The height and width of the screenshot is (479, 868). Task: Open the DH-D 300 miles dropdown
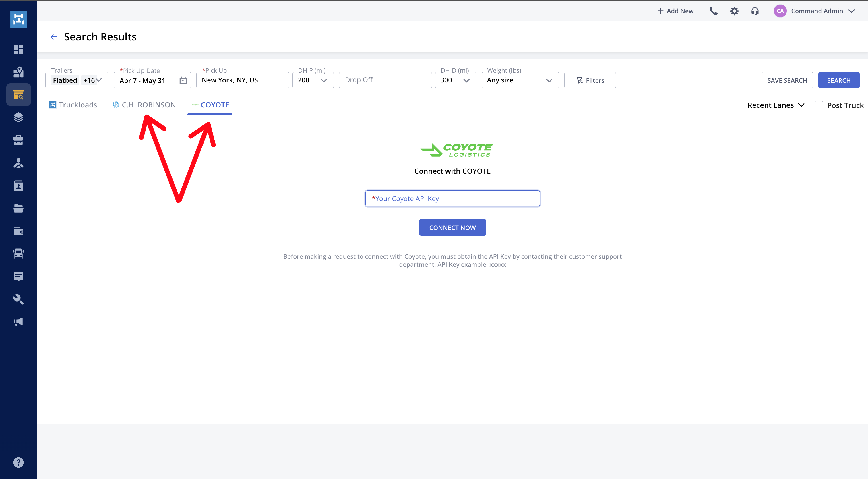[x=456, y=80]
